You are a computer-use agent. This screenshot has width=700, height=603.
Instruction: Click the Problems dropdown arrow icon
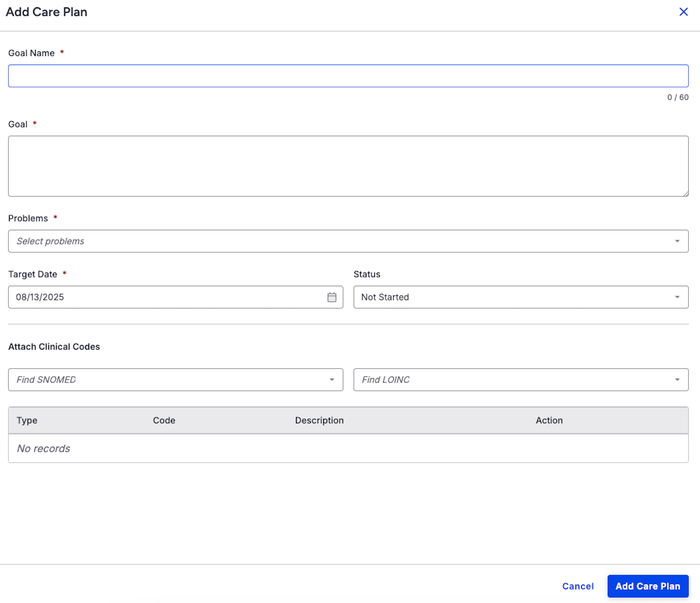coord(677,241)
